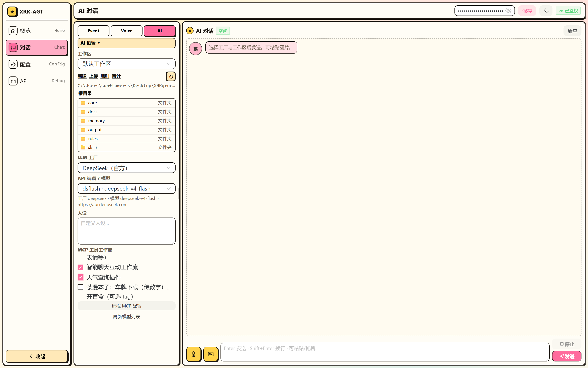588x368 pixels.
Task: Collapse sidebar with 收起 button
Action: (37, 356)
